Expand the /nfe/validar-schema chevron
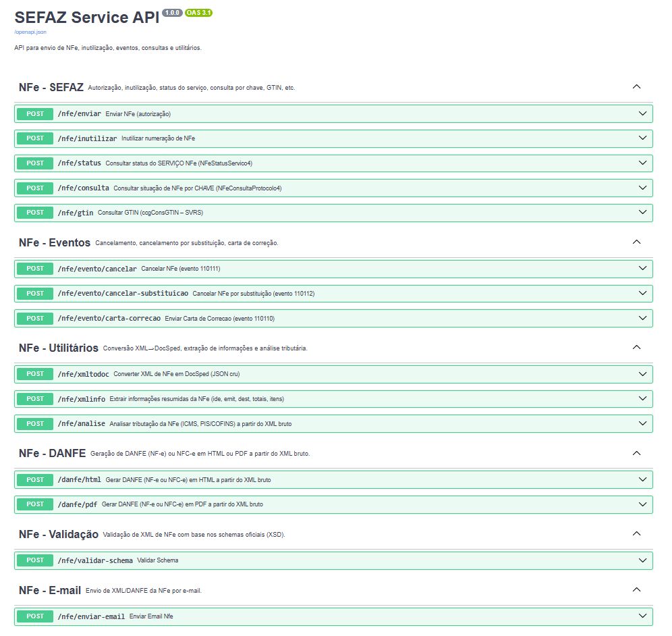The width and height of the screenshot is (672, 636). (642, 560)
